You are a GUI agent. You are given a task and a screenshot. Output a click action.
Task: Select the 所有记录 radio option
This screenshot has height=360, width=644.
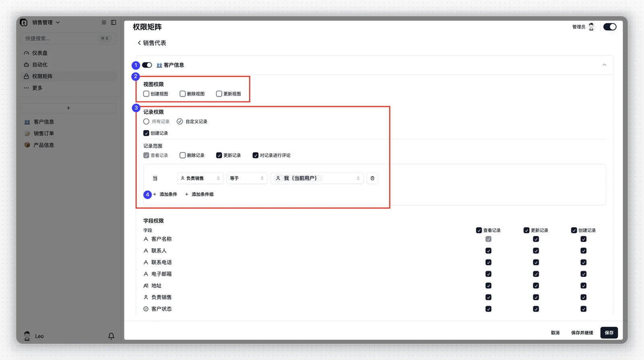tap(147, 122)
